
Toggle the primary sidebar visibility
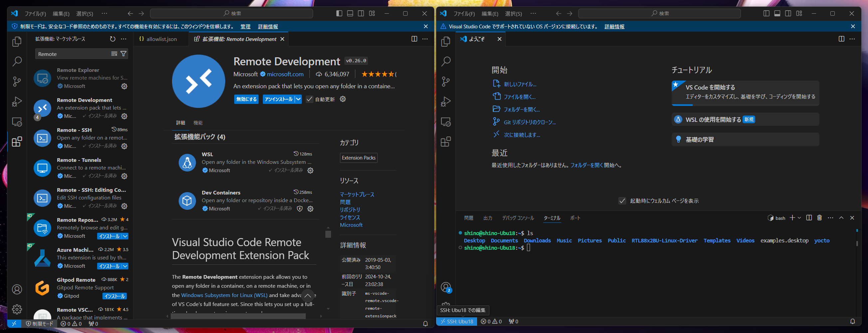click(339, 14)
